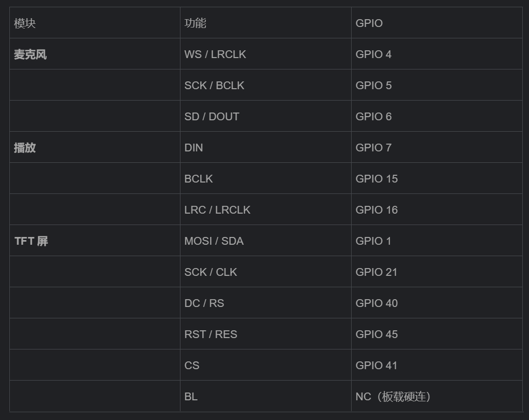Viewport: 529px width, 420px height.
Task: Click the LRC / LRCLK cell
Action: click(x=266, y=209)
